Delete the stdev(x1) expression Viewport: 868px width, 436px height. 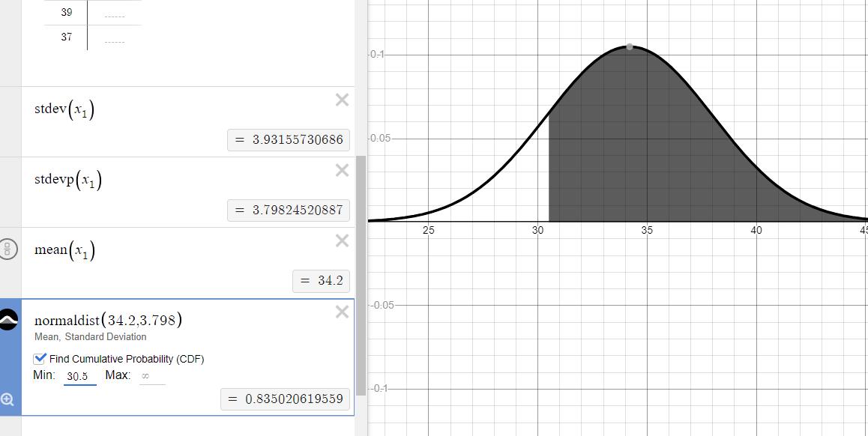[x=342, y=100]
